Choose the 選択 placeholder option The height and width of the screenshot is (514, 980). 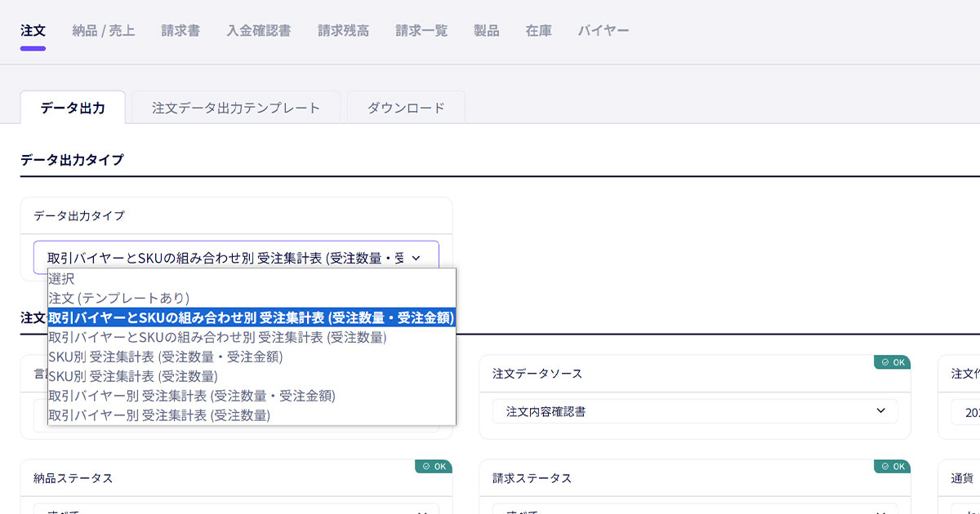(x=252, y=278)
